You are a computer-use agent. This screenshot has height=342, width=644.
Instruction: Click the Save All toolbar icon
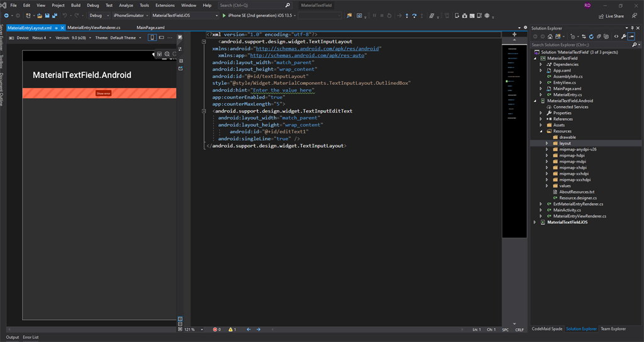(x=55, y=15)
